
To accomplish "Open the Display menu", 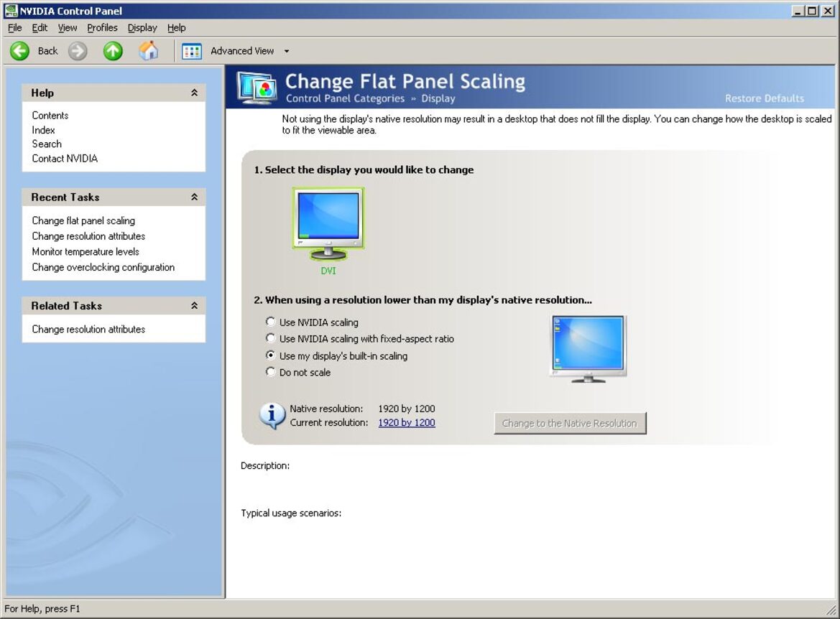I will pyautogui.click(x=142, y=28).
